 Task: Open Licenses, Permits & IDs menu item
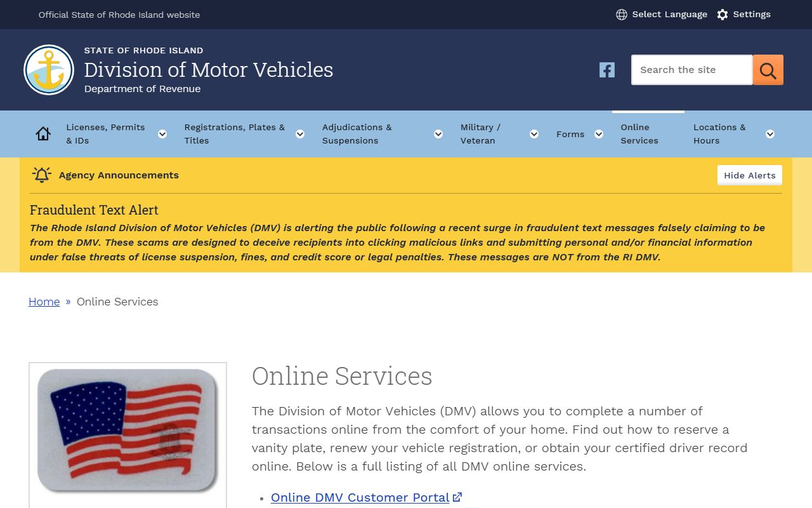[105, 134]
